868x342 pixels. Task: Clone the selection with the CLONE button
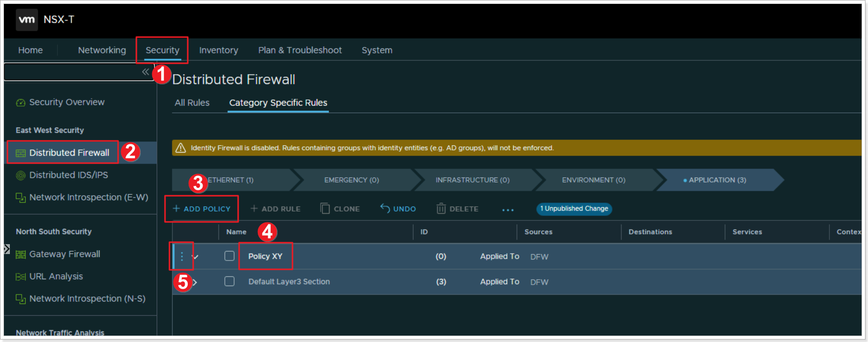(340, 209)
